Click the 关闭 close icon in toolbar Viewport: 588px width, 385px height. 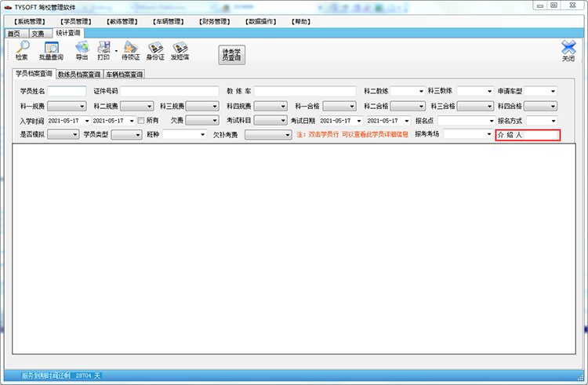click(x=568, y=50)
